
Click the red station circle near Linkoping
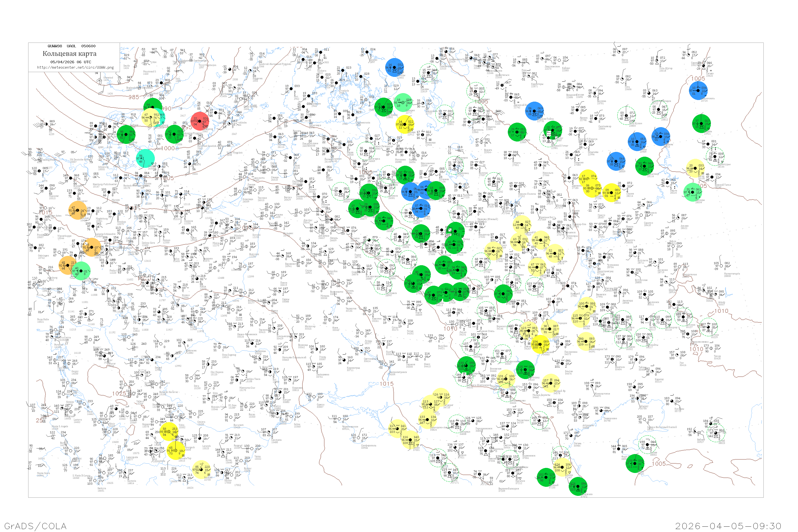200,121
